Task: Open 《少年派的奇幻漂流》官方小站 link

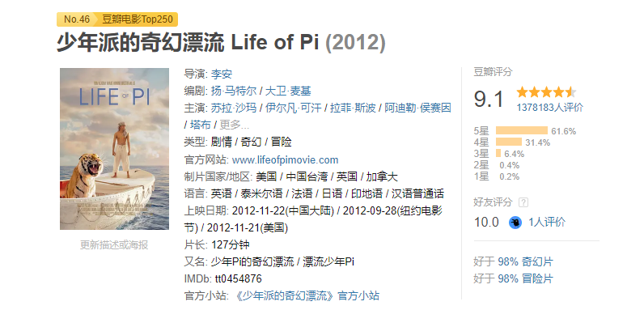Action: coord(306,295)
